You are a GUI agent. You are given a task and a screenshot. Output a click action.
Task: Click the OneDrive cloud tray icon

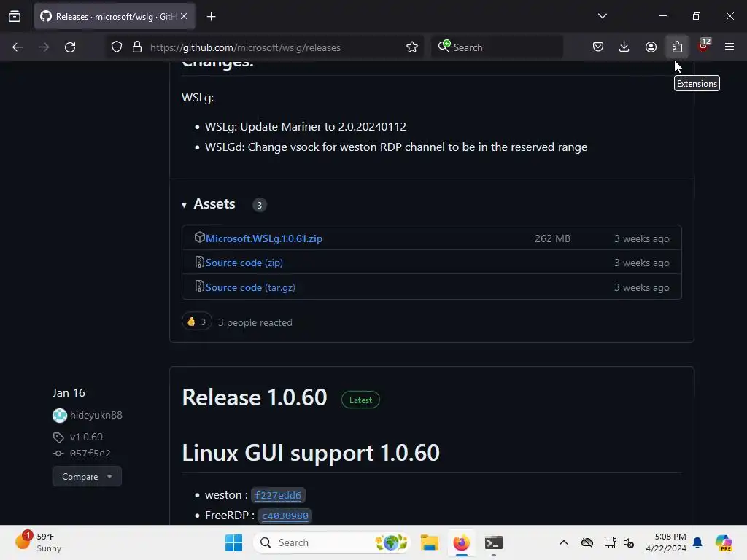click(587, 542)
